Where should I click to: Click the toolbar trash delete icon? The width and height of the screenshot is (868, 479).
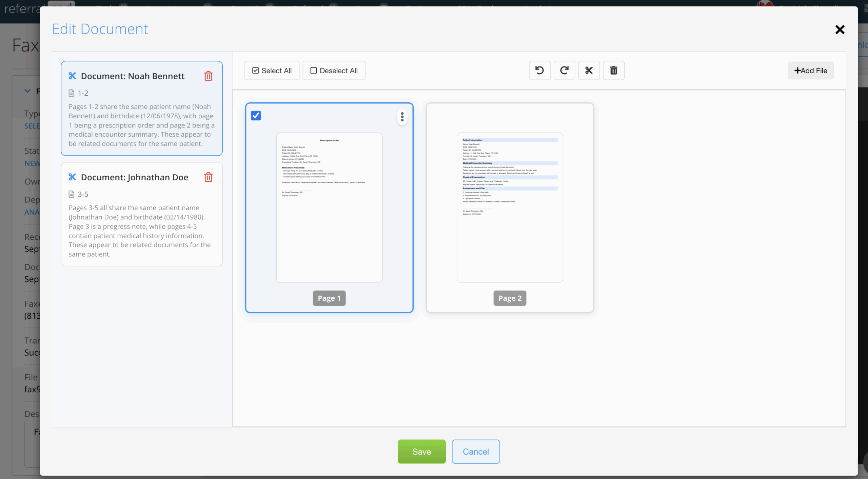click(x=614, y=71)
